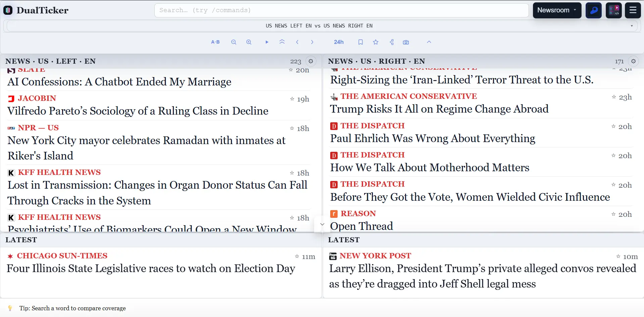Open Before They Got the Vote headline
Screen dimensions: 644x317
[470, 197]
